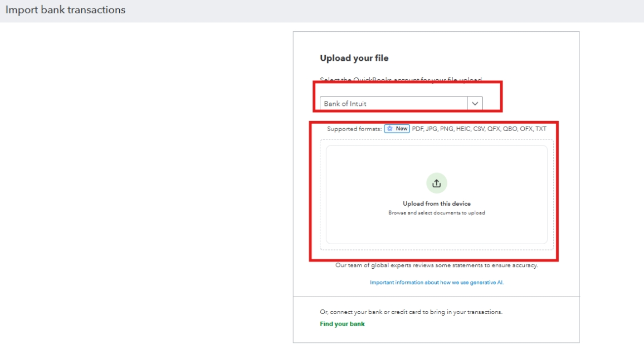The width and height of the screenshot is (644, 363).
Task: Click Upload from this device area
Action: (x=437, y=195)
